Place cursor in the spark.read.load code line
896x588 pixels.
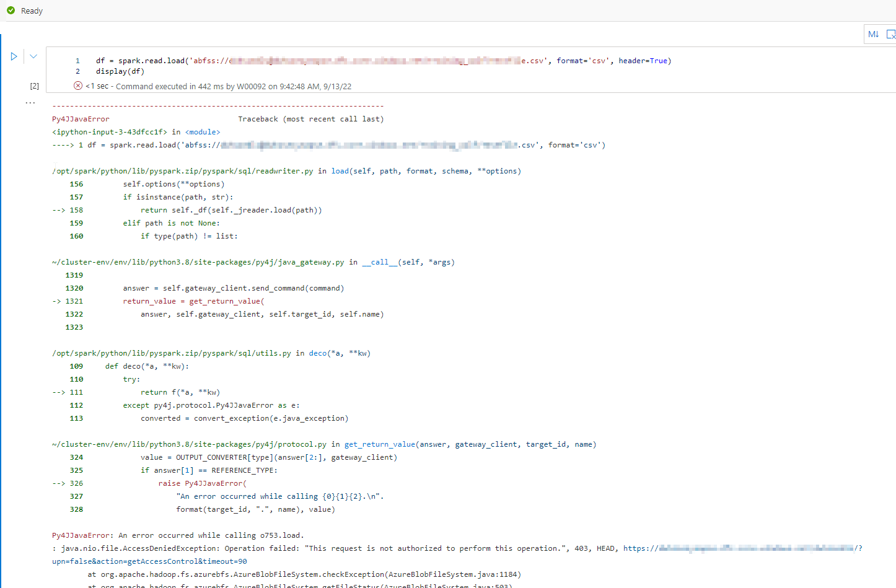(x=248, y=60)
